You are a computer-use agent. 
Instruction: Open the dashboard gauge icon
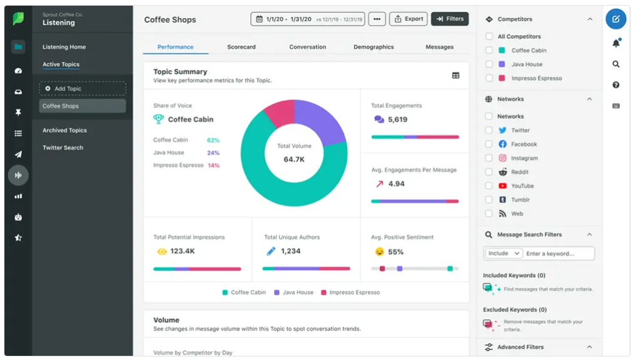[18, 71]
